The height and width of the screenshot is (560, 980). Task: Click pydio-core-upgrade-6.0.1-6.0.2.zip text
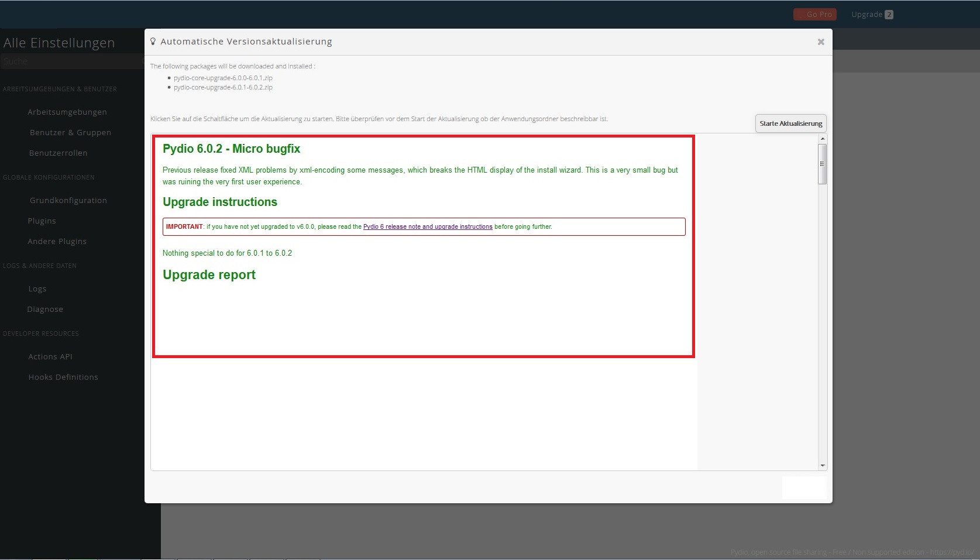pyautogui.click(x=223, y=87)
